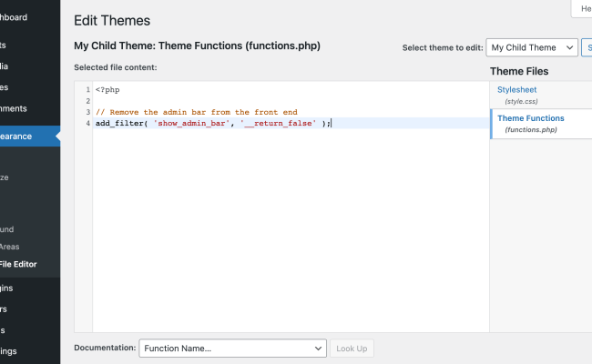Open the Function Name documentation dropdown
The height and width of the screenshot is (364, 592).
pos(232,349)
